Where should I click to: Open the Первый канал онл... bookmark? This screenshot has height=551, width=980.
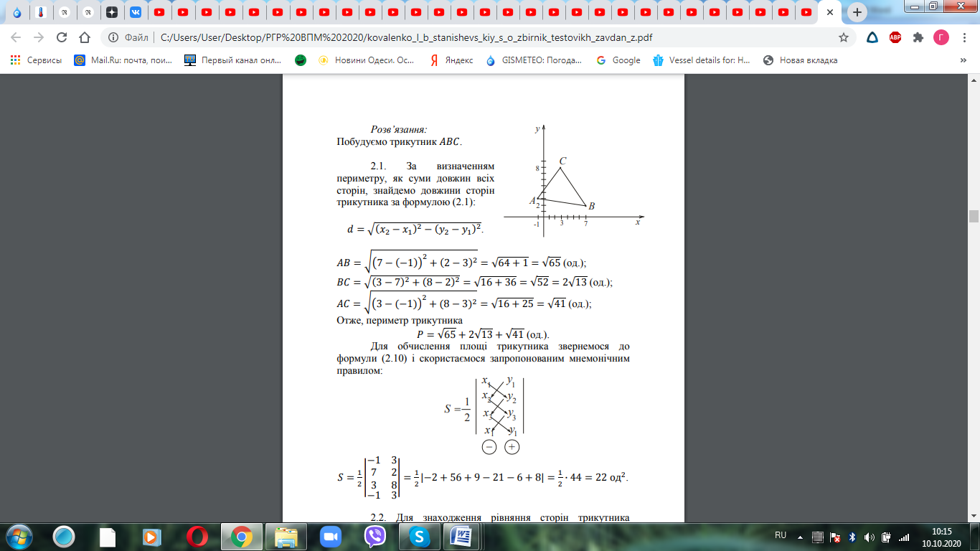pos(232,60)
